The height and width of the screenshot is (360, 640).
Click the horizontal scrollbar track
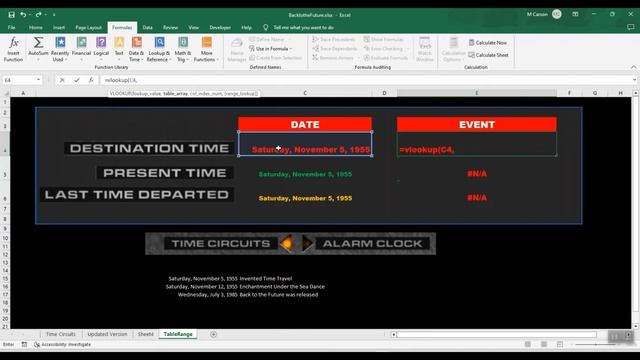tap(496, 334)
